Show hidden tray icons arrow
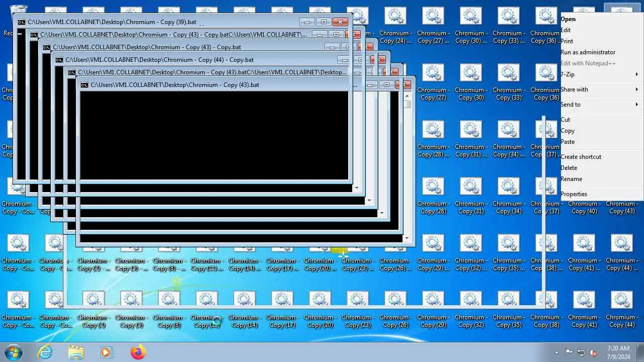This screenshot has height=362, width=644. pyautogui.click(x=556, y=352)
